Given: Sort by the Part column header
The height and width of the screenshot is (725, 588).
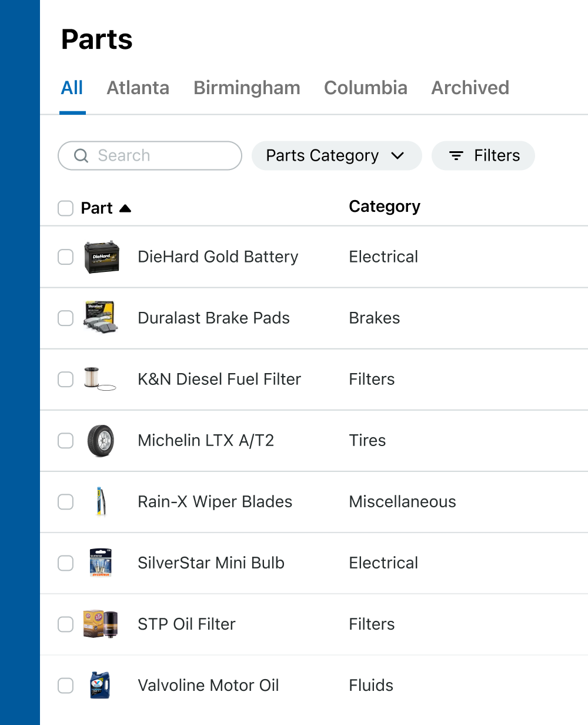Looking at the screenshot, I should pyautogui.click(x=97, y=208).
